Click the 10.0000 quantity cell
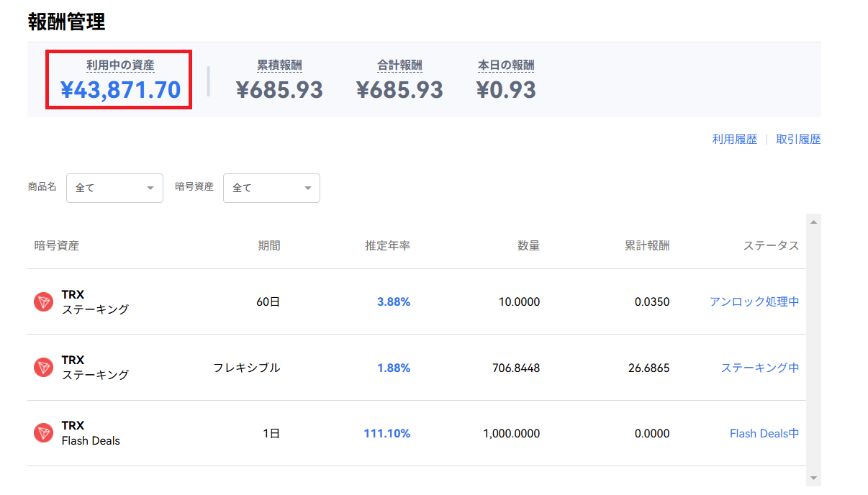868x495 pixels. click(519, 302)
